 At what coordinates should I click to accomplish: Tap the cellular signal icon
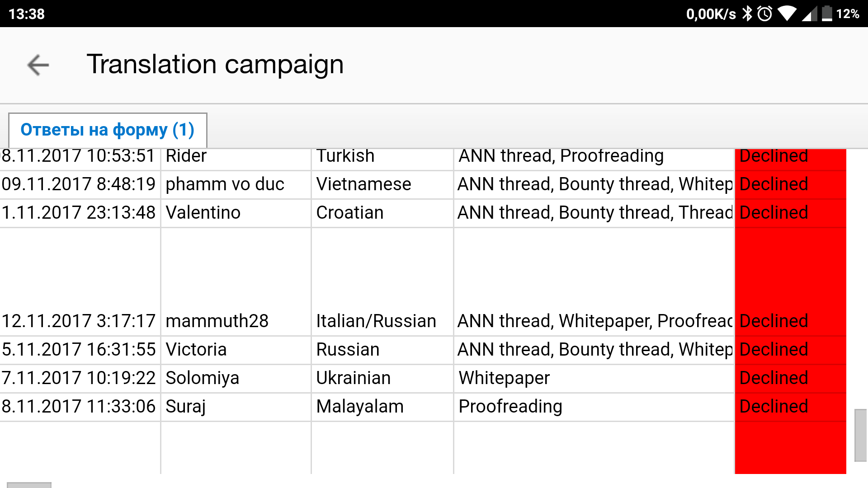pyautogui.click(x=809, y=14)
